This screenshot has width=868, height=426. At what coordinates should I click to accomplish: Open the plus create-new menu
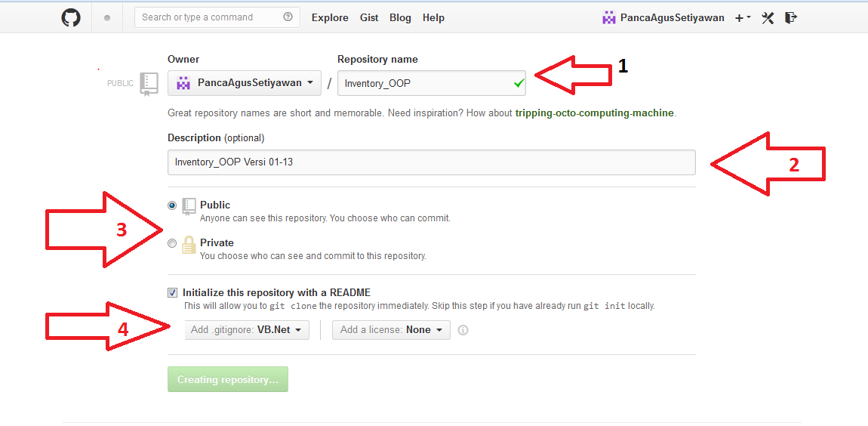(743, 17)
